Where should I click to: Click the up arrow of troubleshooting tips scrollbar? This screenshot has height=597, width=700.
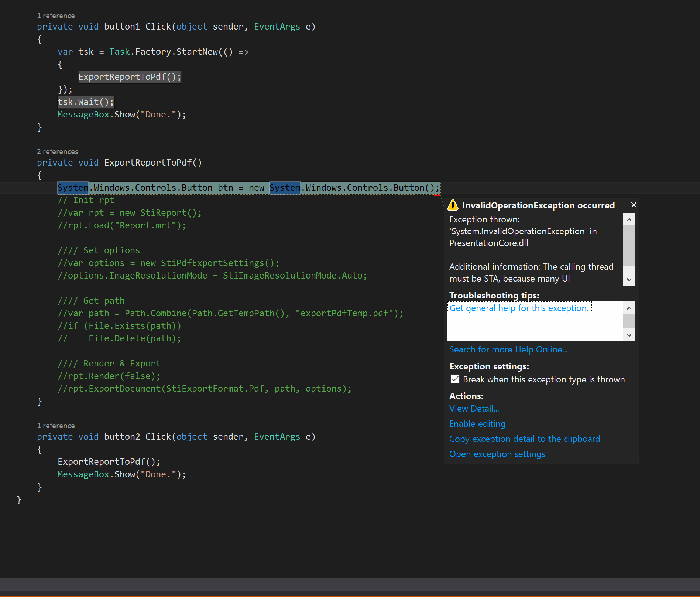629,308
